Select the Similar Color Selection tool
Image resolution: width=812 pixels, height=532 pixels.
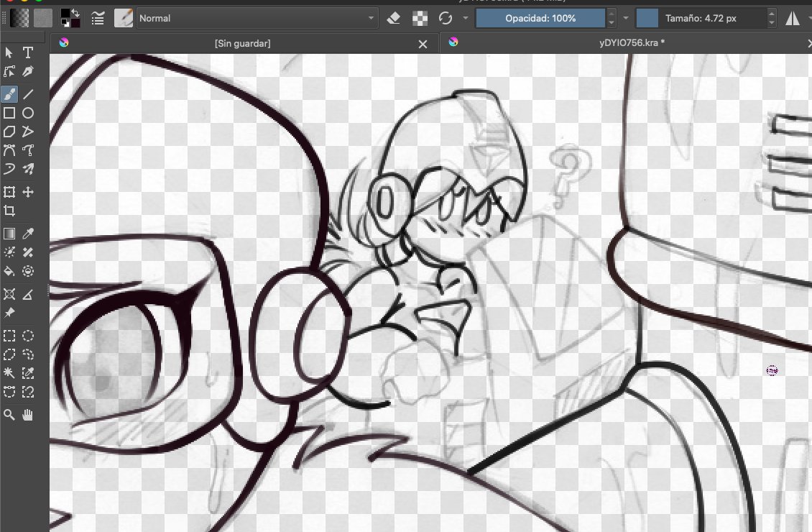pyautogui.click(x=28, y=373)
